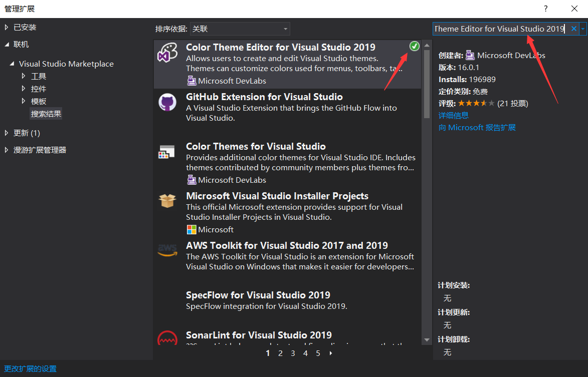Collapse the Visual Studio Marketplace node
Viewport: 588px width, 377px height.
(x=12, y=64)
